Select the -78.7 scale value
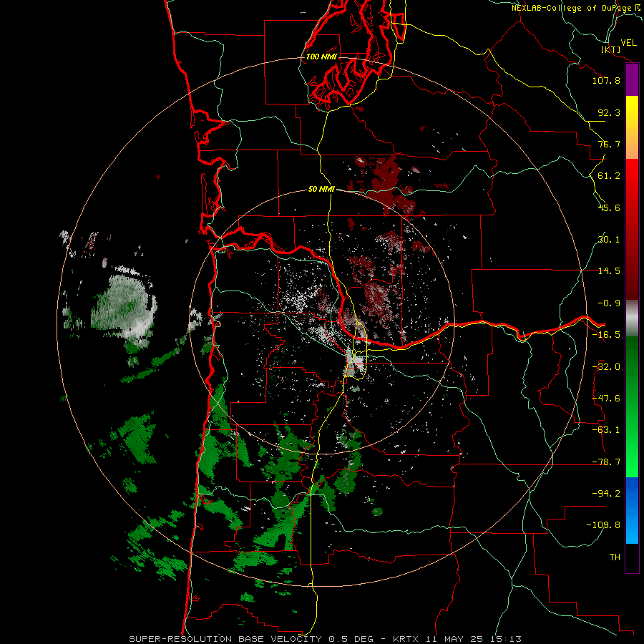The width and height of the screenshot is (644, 644). (x=606, y=462)
